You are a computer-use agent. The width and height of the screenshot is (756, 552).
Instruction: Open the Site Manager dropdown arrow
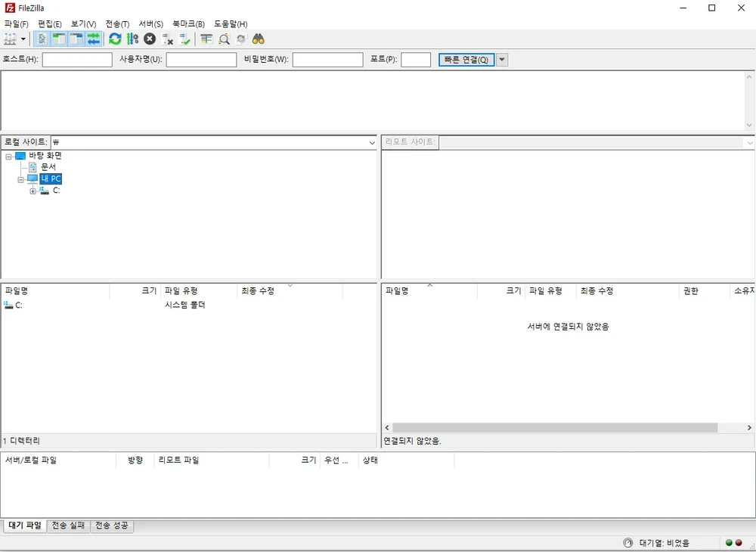pos(23,39)
